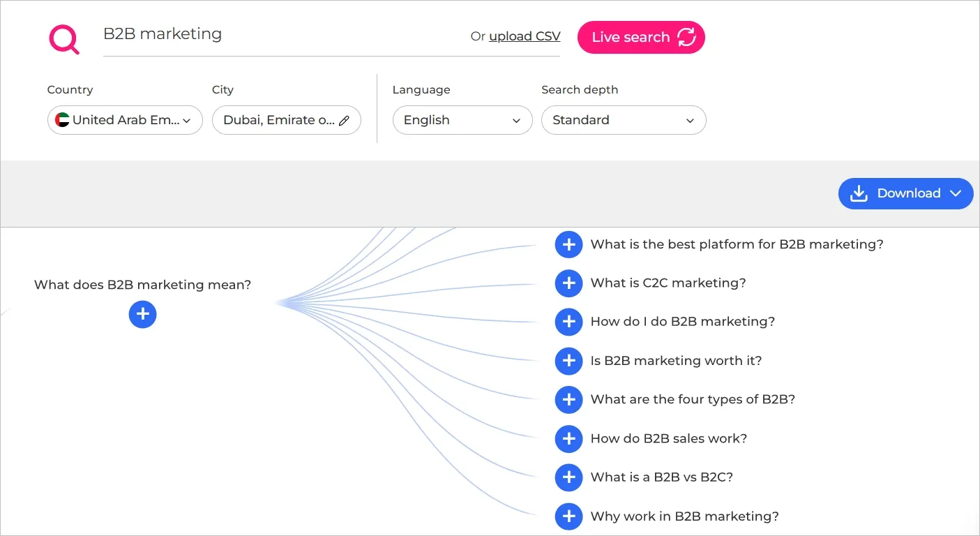Click the Live search button
Image resolution: width=980 pixels, height=536 pixels.
tap(641, 37)
